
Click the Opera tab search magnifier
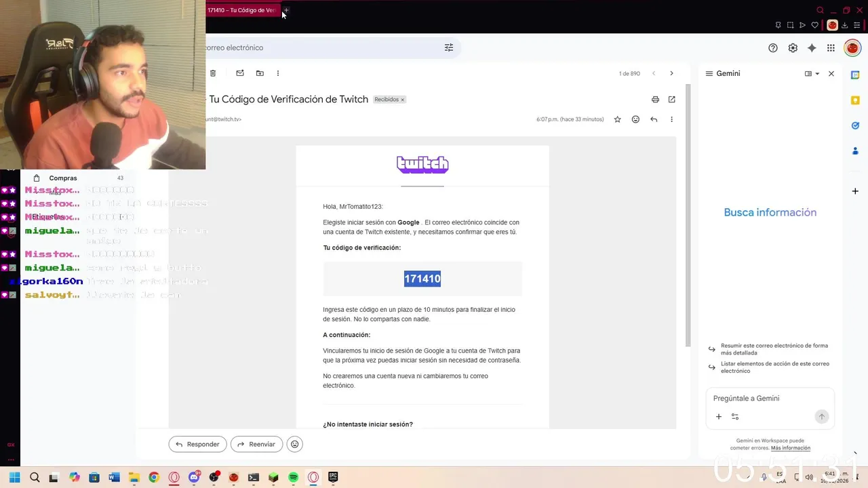[821, 10]
